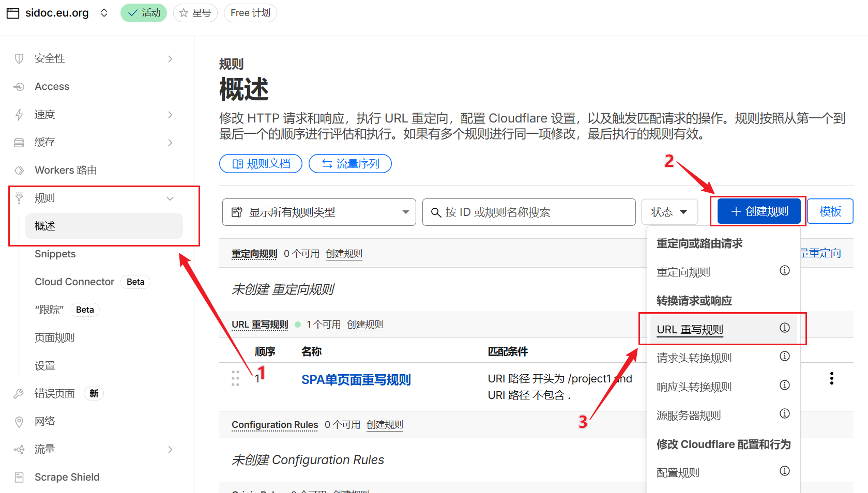Viewport: 868px width, 493px height.
Task: Click info icon beside 配置规则
Action: click(784, 471)
